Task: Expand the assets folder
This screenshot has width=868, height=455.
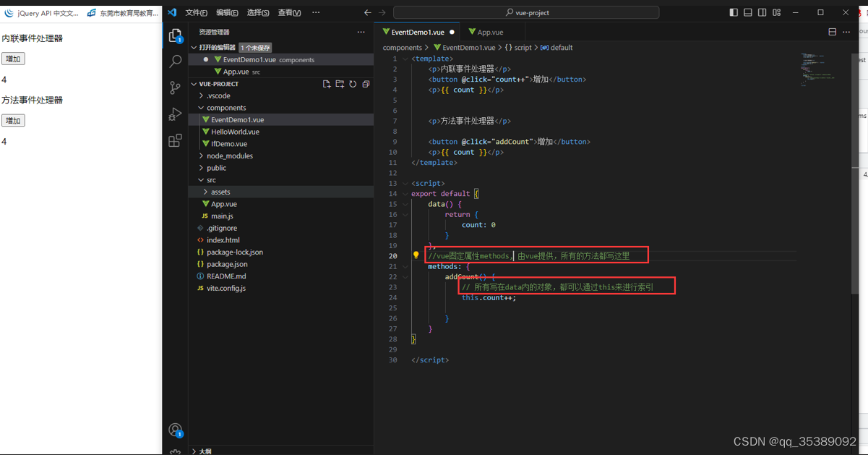Action: 205,192
